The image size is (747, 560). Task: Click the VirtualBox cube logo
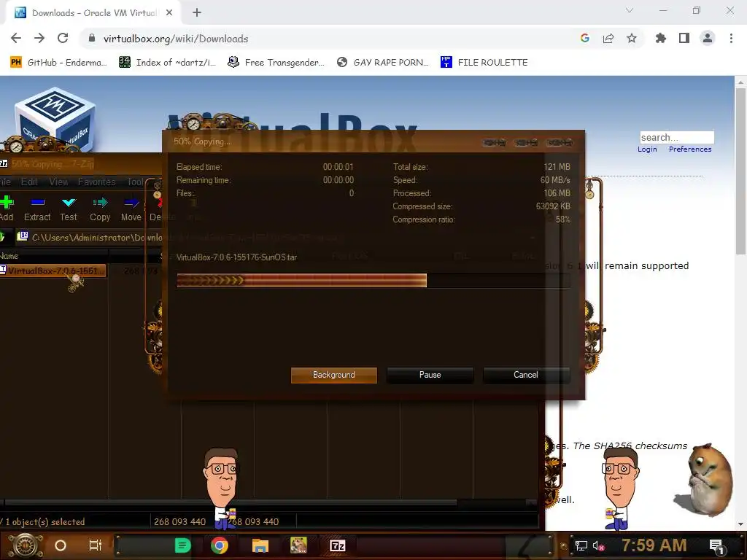point(55,119)
